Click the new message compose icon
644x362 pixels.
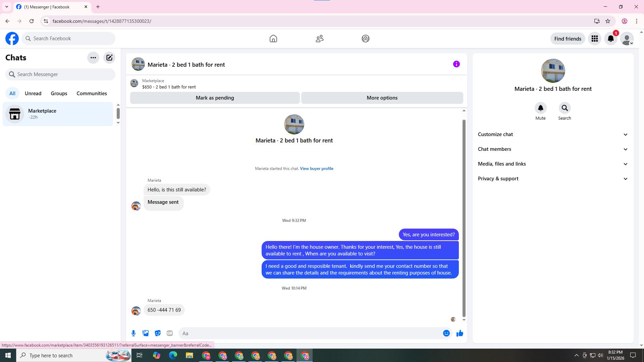point(109,58)
